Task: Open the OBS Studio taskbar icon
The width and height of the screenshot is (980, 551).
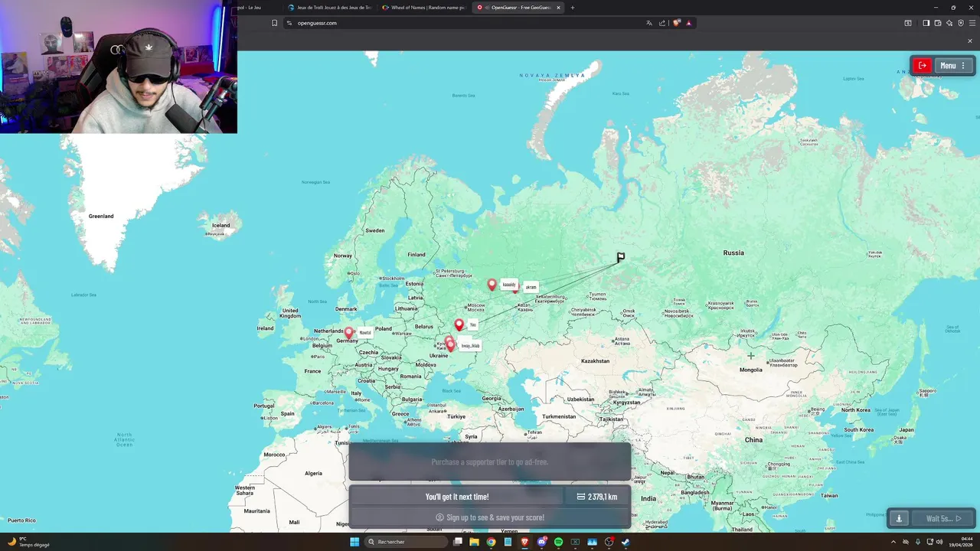Action: click(x=609, y=542)
